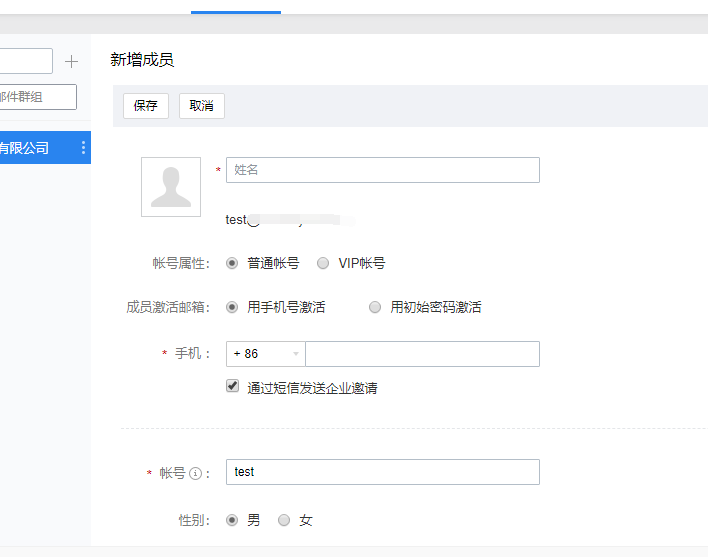This screenshot has height=557, width=708.
Task: Click the avatar placeholder image
Action: (171, 187)
